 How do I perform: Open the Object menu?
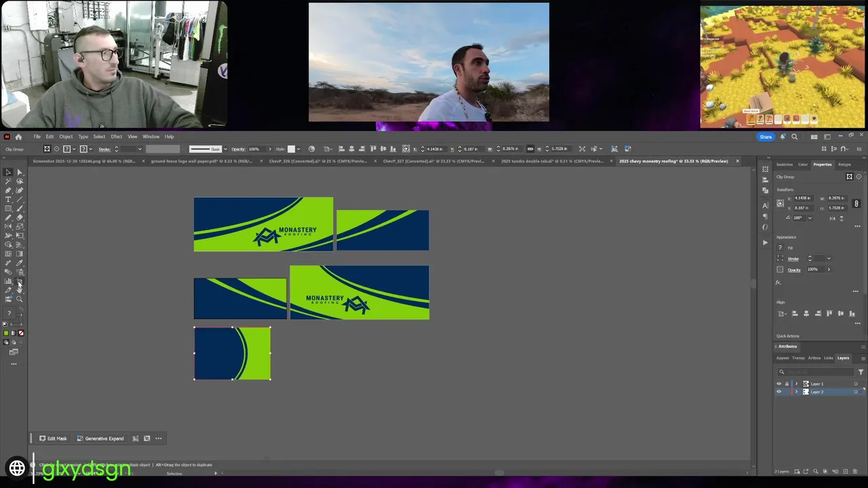(x=66, y=136)
